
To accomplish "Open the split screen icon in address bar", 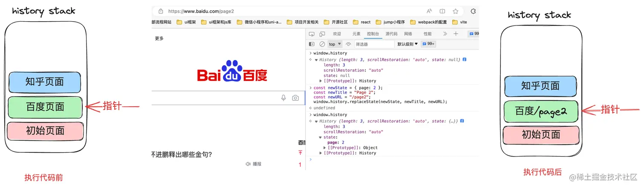I will [443, 11].
